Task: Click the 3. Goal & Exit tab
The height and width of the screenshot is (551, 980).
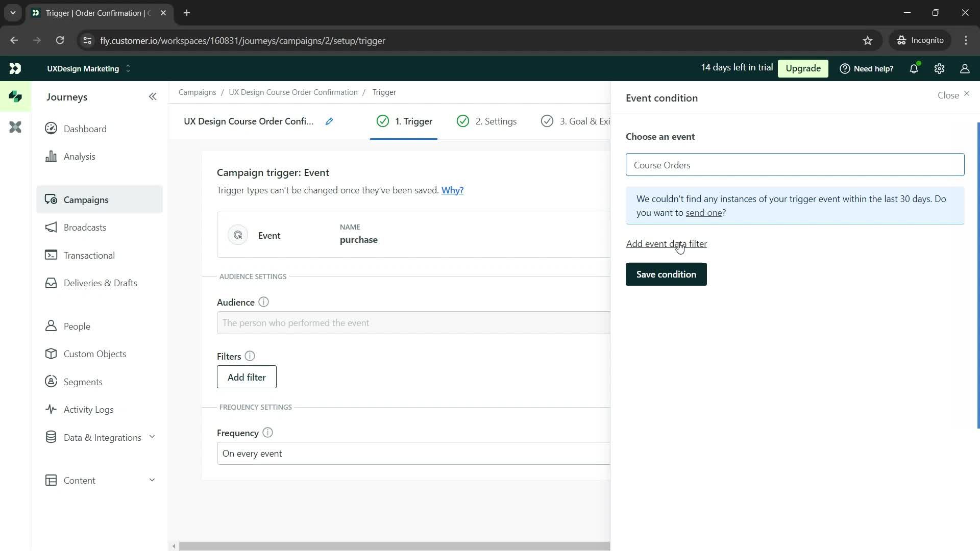Action: (x=579, y=121)
